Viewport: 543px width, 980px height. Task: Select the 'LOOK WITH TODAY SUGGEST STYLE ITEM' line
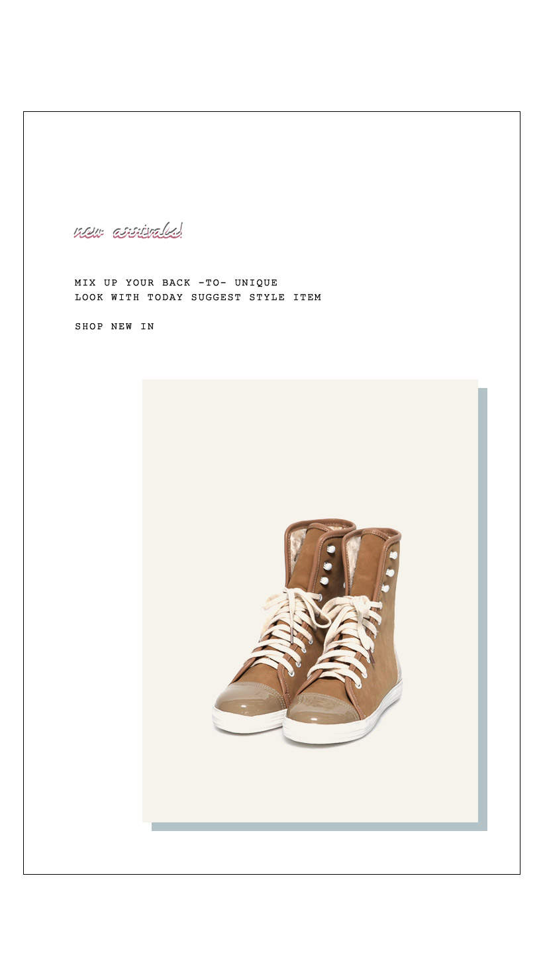(x=198, y=297)
